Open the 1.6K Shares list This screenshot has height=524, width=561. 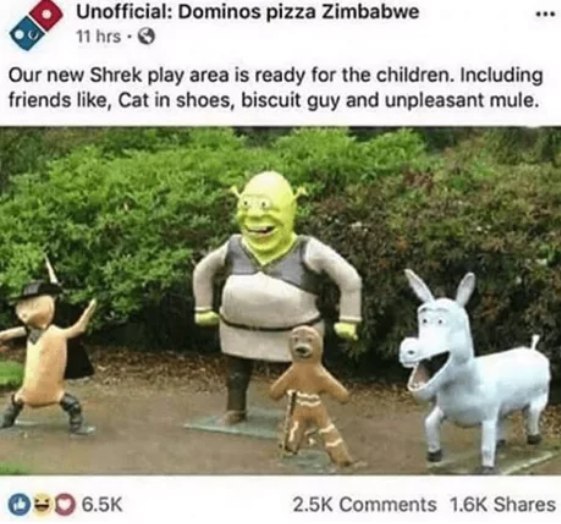[x=503, y=505]
